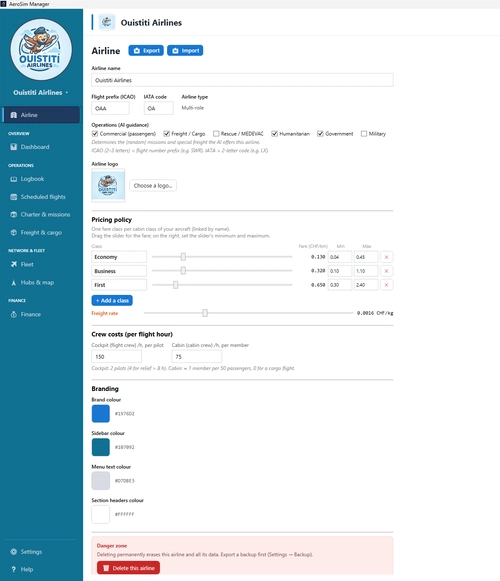Choose a logo file

click(x=153, y=185)
